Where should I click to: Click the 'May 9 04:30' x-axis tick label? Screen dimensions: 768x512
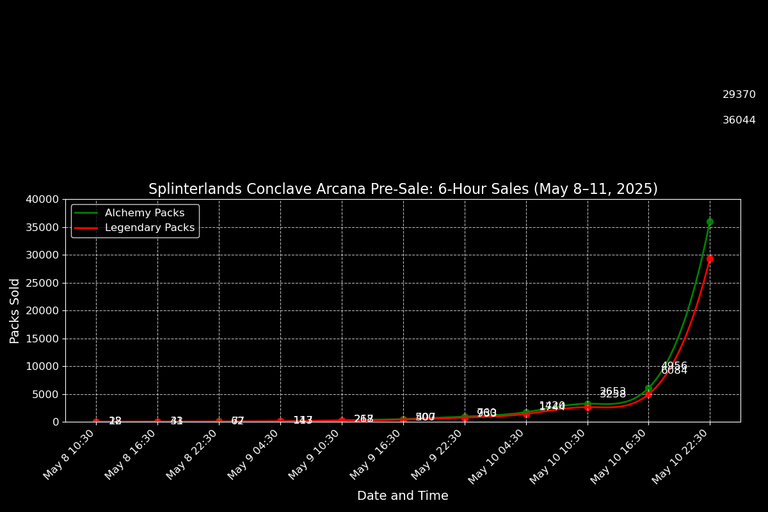click(x=253, y=455)
